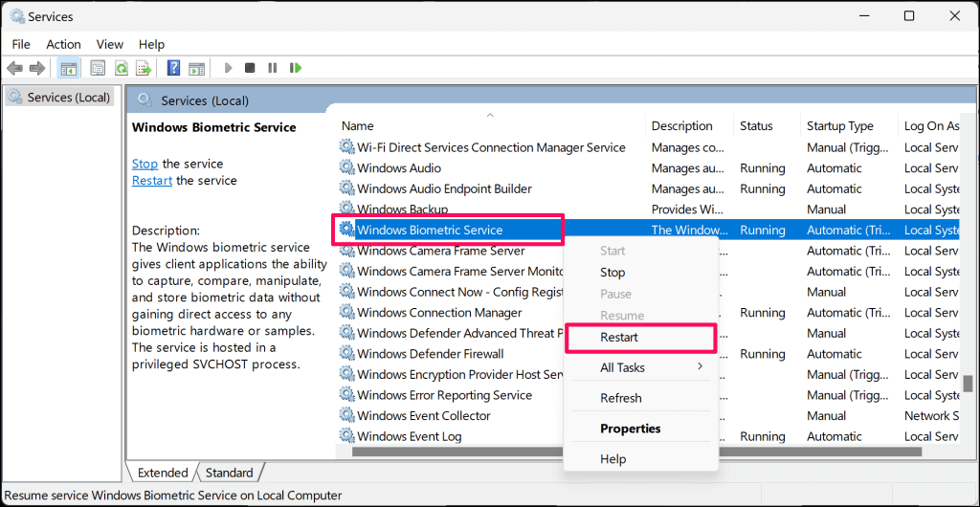Screen dimensions: 980x507
Task: Open the blue Help toolbar icon
Action: [x=173, y=68]
